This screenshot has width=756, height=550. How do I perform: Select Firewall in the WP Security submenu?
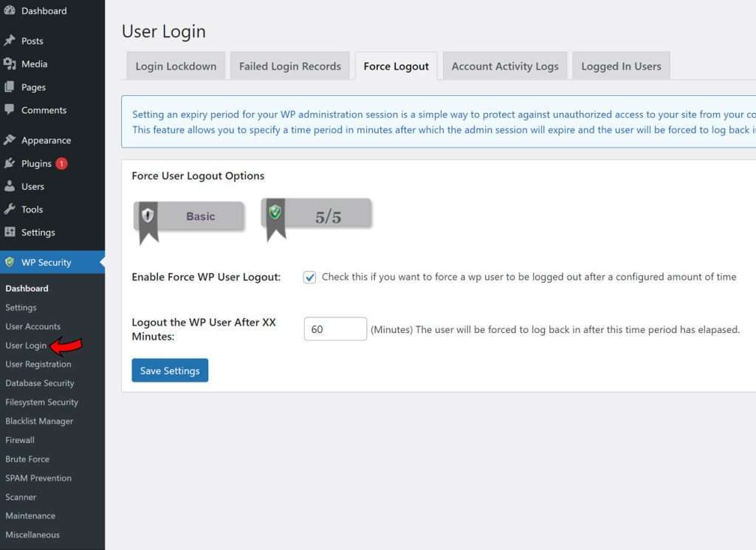20,439
